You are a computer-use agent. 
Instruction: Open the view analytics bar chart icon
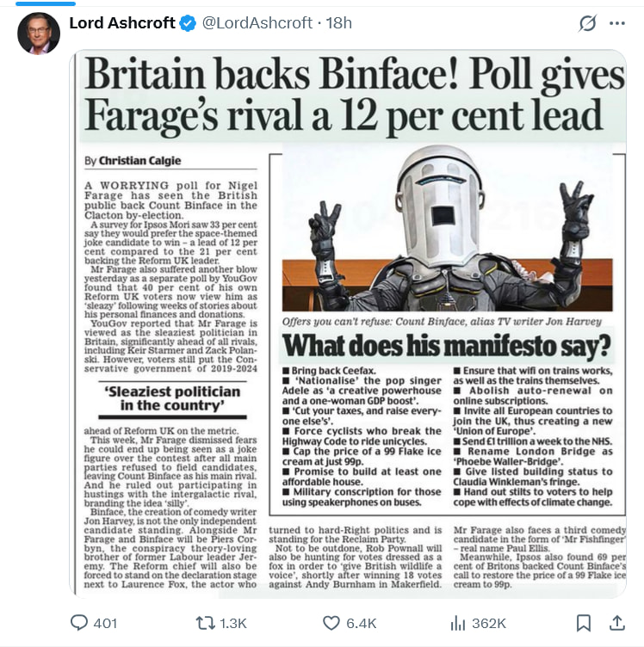[457, 623]
